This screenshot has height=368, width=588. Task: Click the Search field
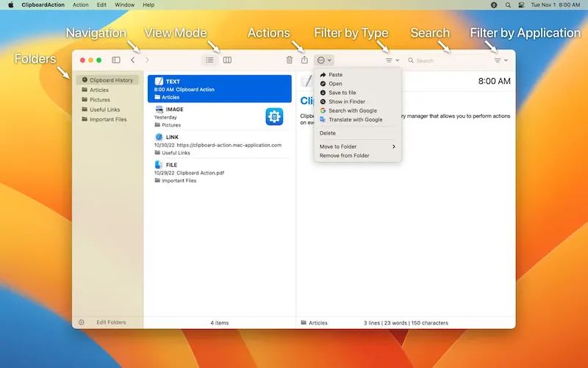(x=446, y=60)
